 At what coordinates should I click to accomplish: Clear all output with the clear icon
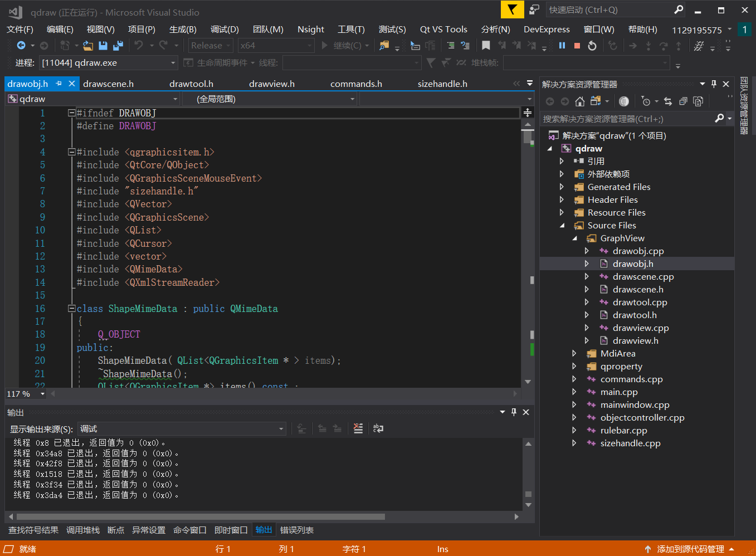click(358, 428)
